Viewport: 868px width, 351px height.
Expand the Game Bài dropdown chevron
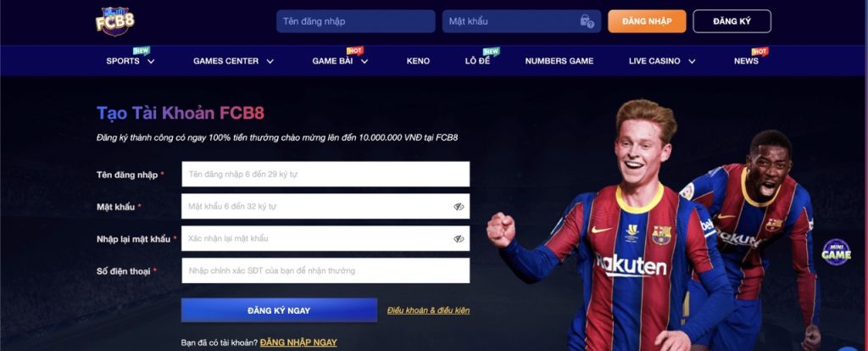click(364, 61)
